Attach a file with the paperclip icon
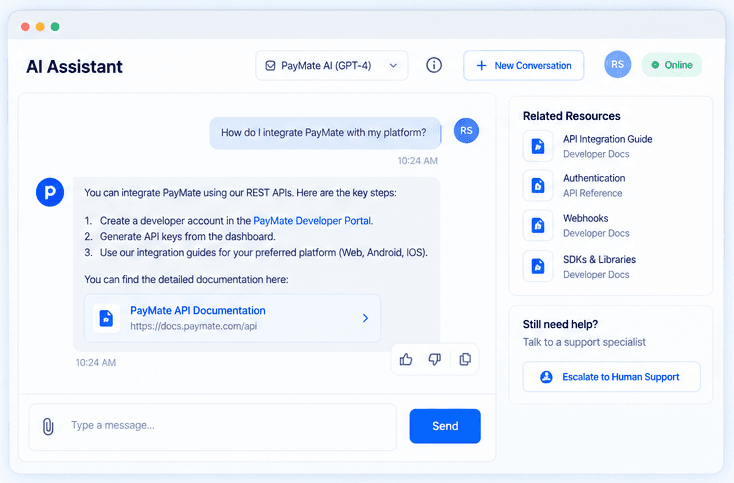The height and width of the screenshot is (483, 734). click(x=48, y=426)
